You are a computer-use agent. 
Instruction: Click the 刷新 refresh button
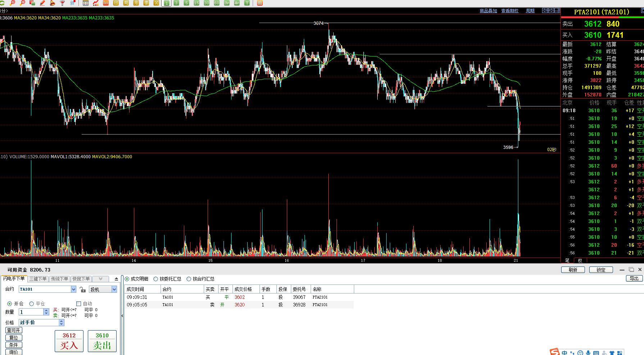coord(573,270)
